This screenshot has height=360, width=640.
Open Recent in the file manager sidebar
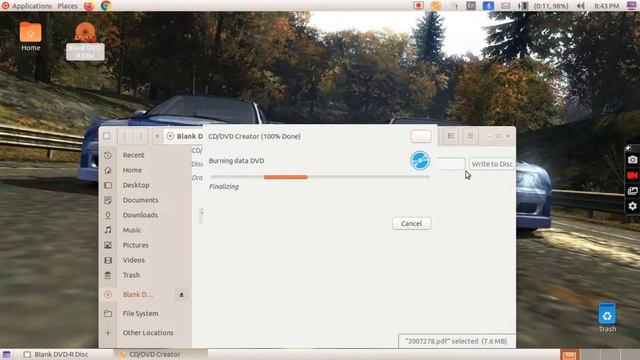tap(133, 155)
